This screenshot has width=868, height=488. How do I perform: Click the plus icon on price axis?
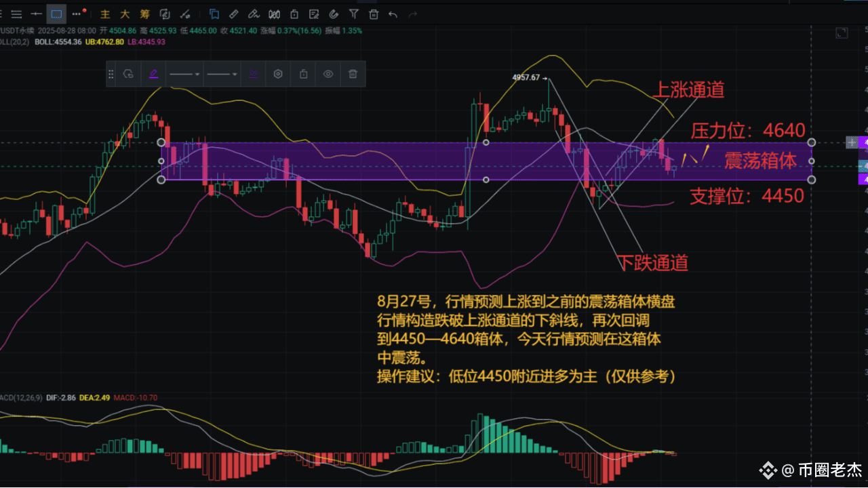(852, 142)
